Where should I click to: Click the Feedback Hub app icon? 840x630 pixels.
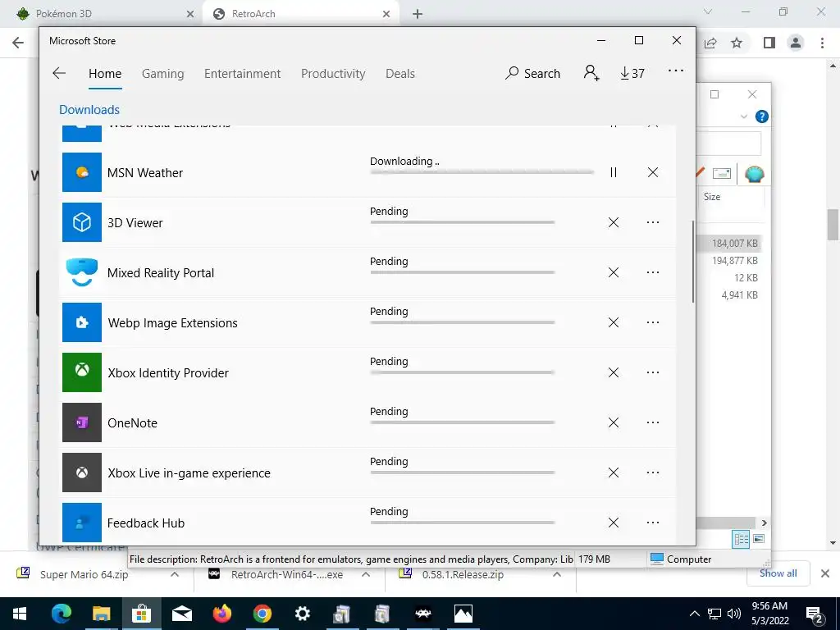(82, 523)
